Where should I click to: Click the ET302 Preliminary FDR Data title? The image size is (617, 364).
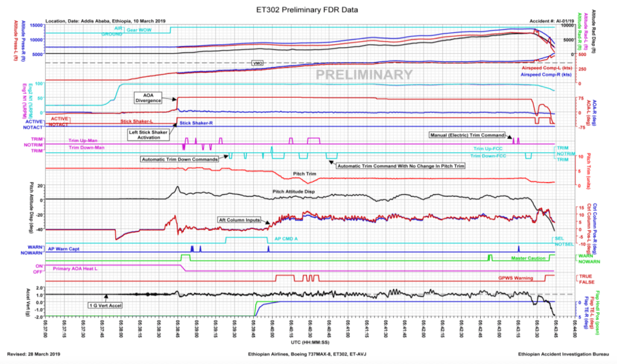[x=308, y=10]
